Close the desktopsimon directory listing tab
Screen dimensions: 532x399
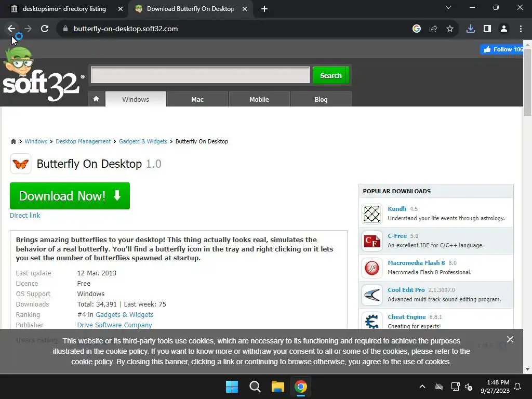pos(121,9)
